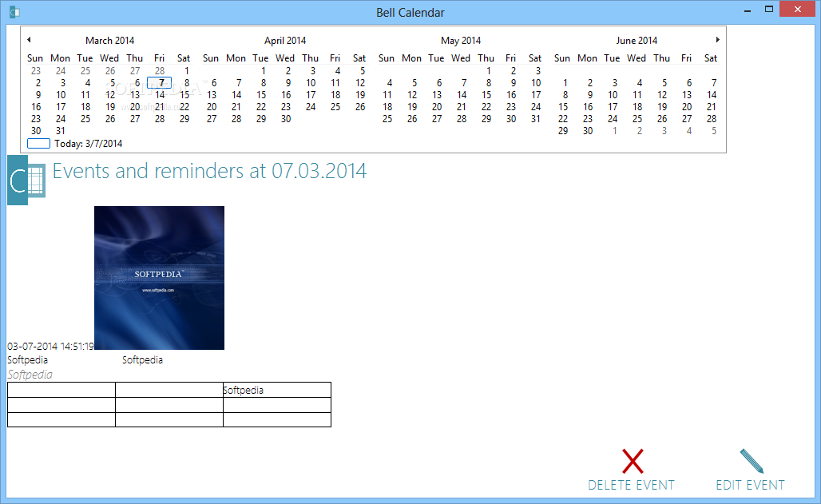Screen dimensions: 821x504
Task: Click the DELETE EVENT label
Action: tap(631, 485)
